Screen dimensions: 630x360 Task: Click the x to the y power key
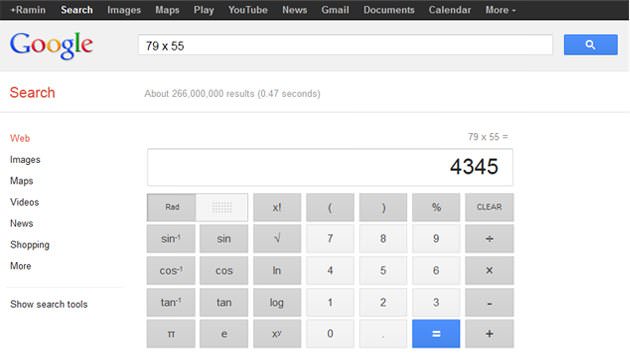(277, 333)
